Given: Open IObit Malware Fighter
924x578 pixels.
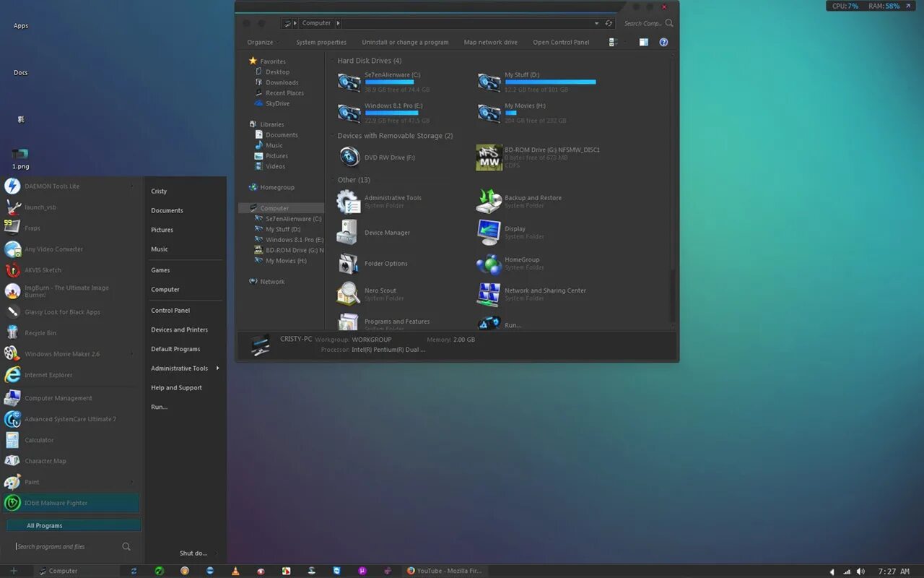Looking at the screenshot, I should pos(70,503).
